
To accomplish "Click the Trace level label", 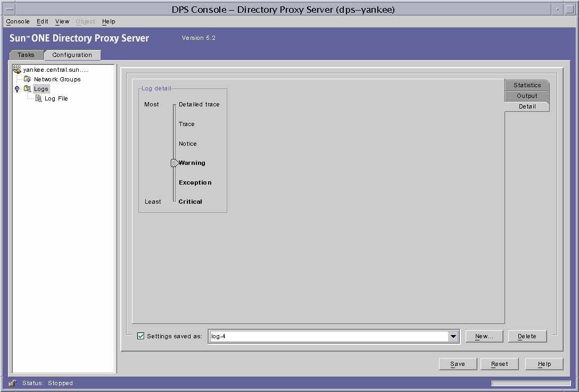I will point(186,124).
